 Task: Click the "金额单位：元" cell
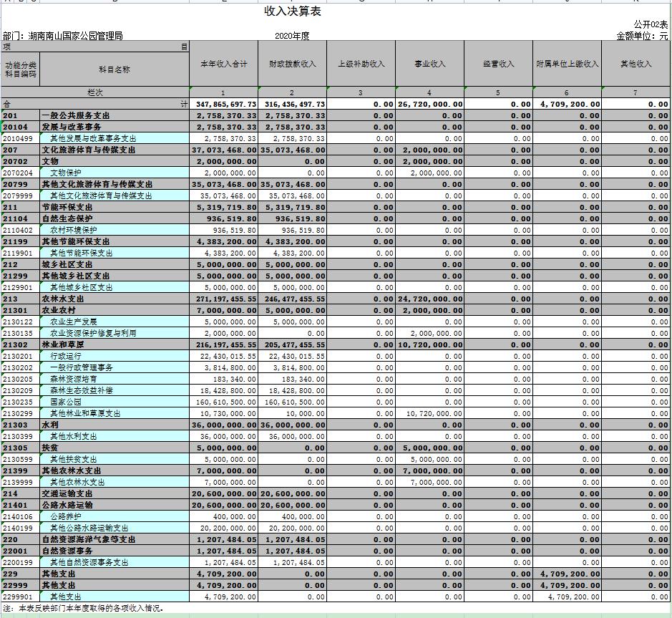click(x=642, y=36)
